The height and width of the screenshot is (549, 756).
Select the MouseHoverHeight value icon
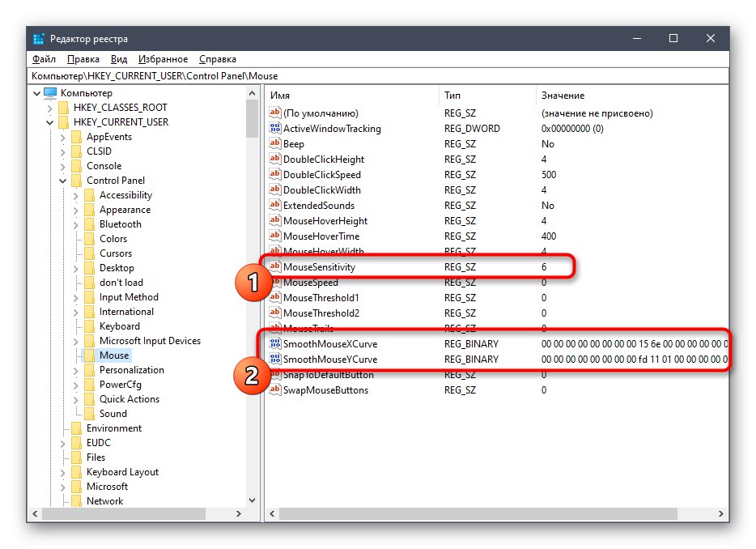click(x=275, y=221)
